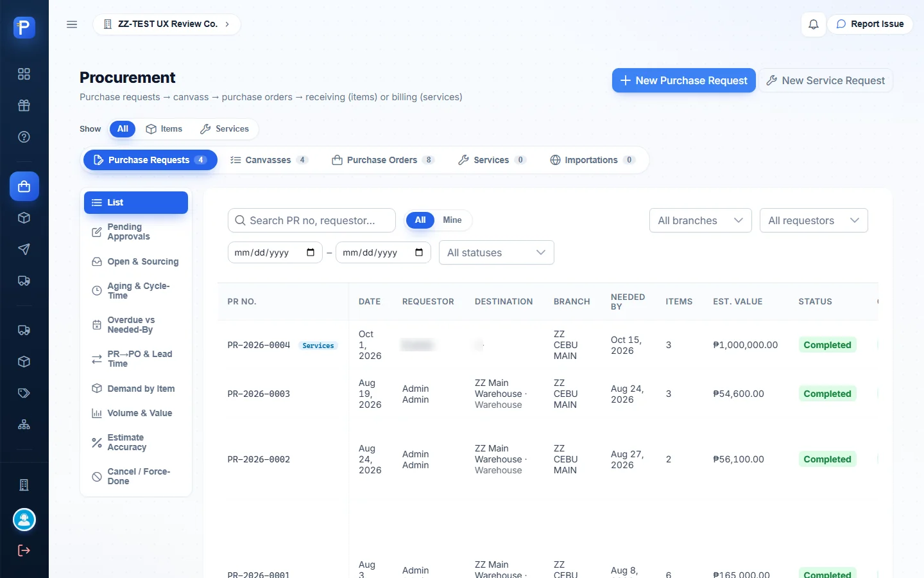Click the blue P app logo
924x578 pixels.
(24, 28)
